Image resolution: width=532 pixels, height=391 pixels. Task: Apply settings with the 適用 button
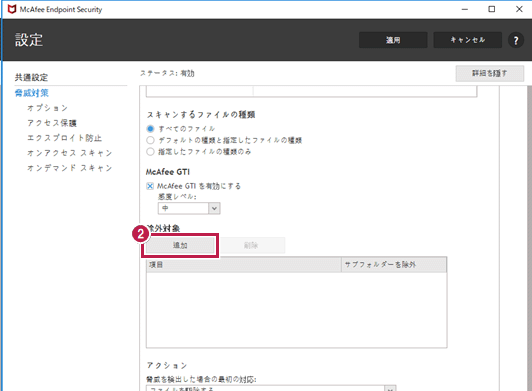point(393,40)
